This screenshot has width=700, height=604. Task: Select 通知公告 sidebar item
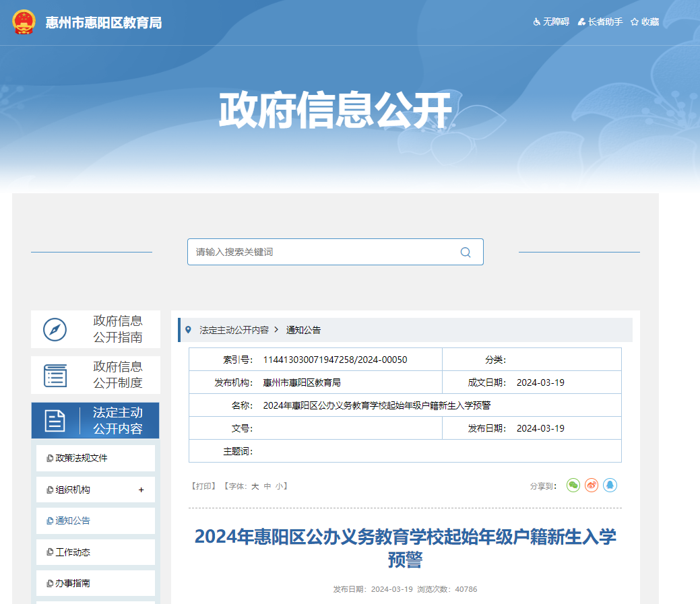click(x=72, y=521)
